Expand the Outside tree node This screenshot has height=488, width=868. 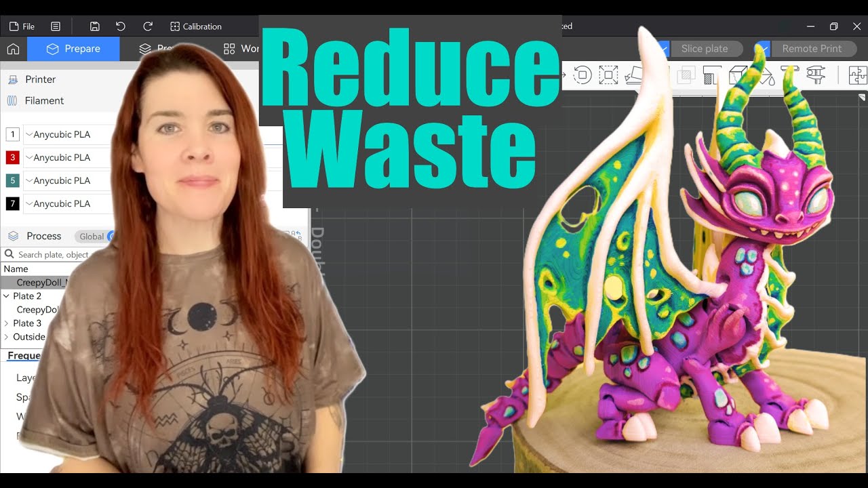click(6, 337)
